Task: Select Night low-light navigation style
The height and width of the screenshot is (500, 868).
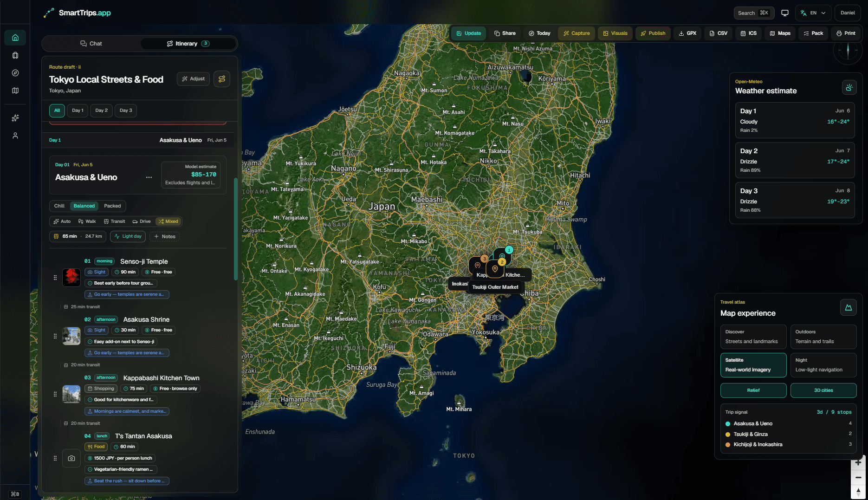Action: pos(823,365)
